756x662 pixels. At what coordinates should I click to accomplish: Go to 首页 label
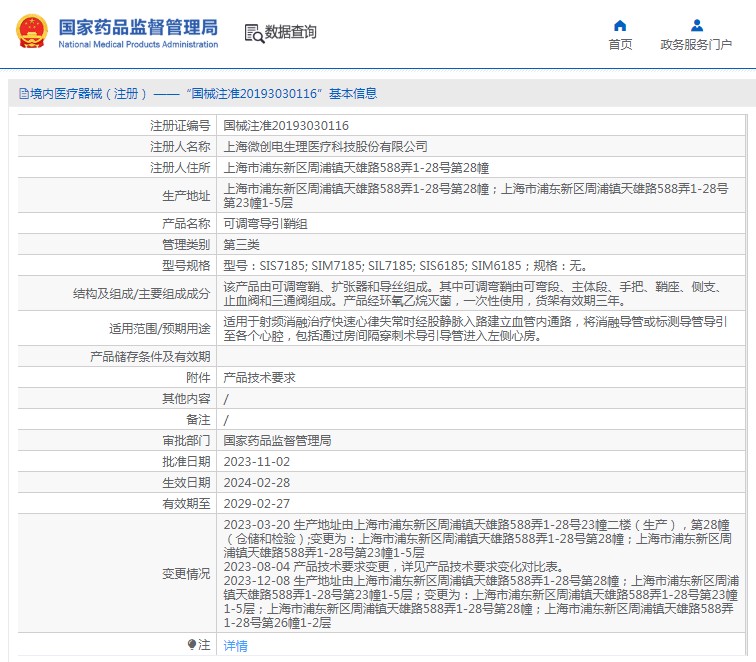(x=620, y=44)
